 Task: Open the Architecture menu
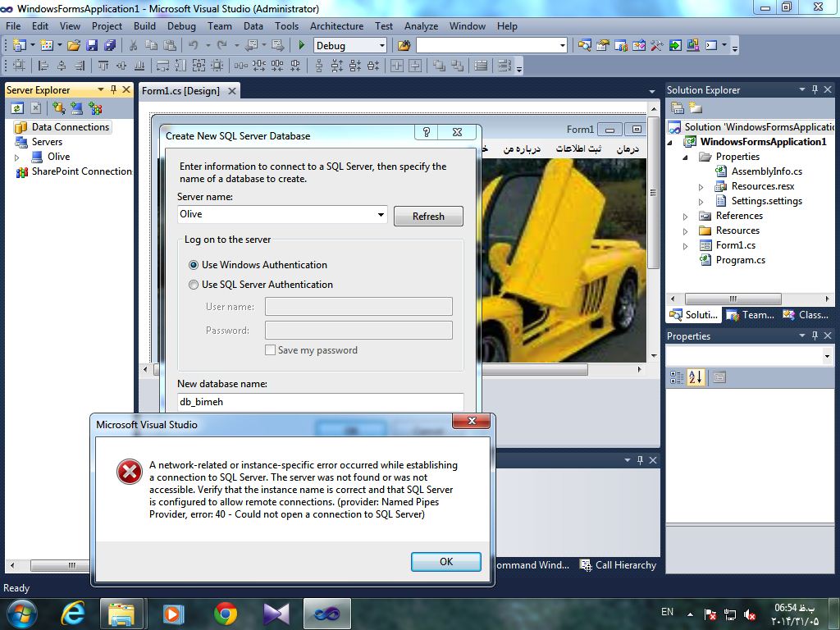pyautogui.click(x=336, y=25)
